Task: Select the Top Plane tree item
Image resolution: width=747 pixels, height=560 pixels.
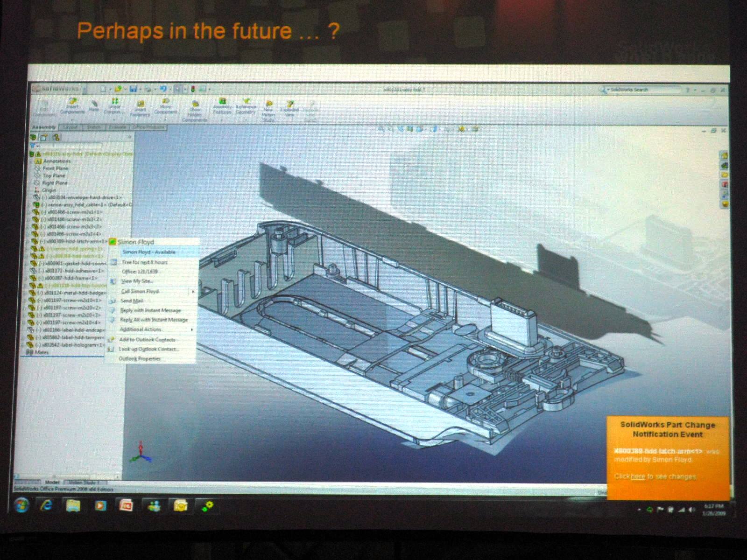Action: pos(54,176)
